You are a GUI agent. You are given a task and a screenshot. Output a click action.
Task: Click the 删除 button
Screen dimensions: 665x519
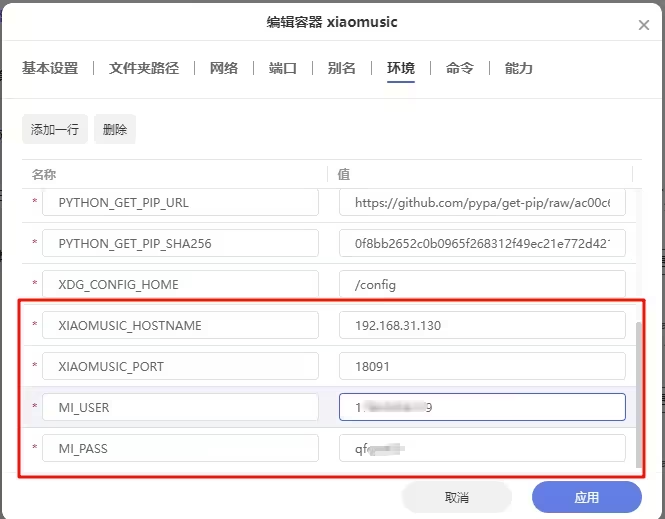[115, 129]
